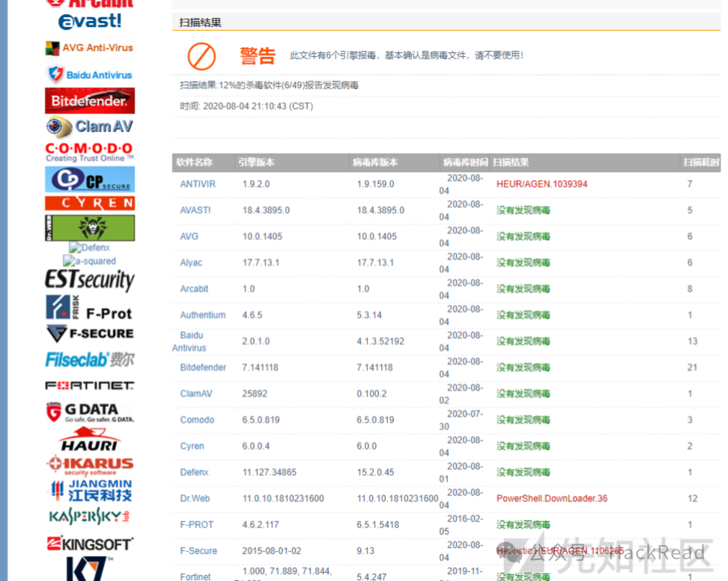
Task: Click the Kaspersky lab logo
Action: 90,517
